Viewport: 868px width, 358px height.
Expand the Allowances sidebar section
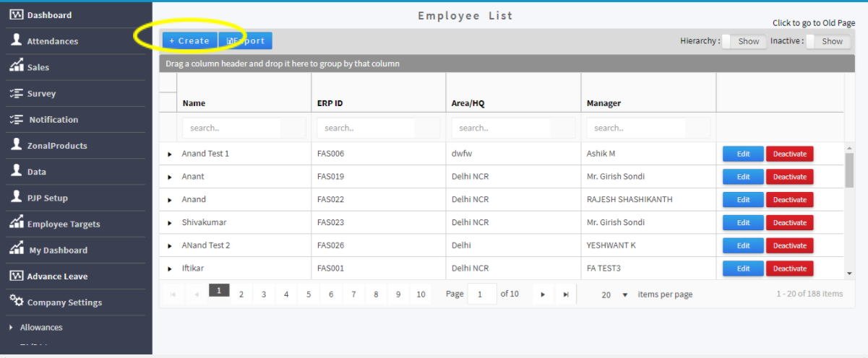pos(11,328)
